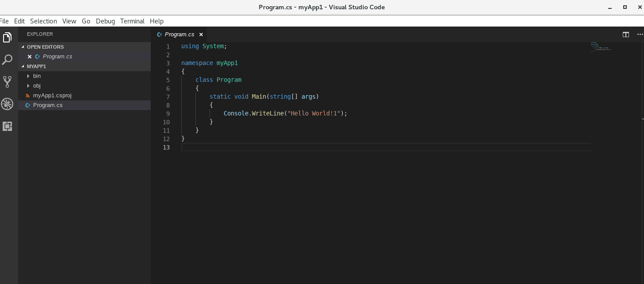Click the args parameter on line 7
This screenshot has height=284, width=644.
coord(309,96)
